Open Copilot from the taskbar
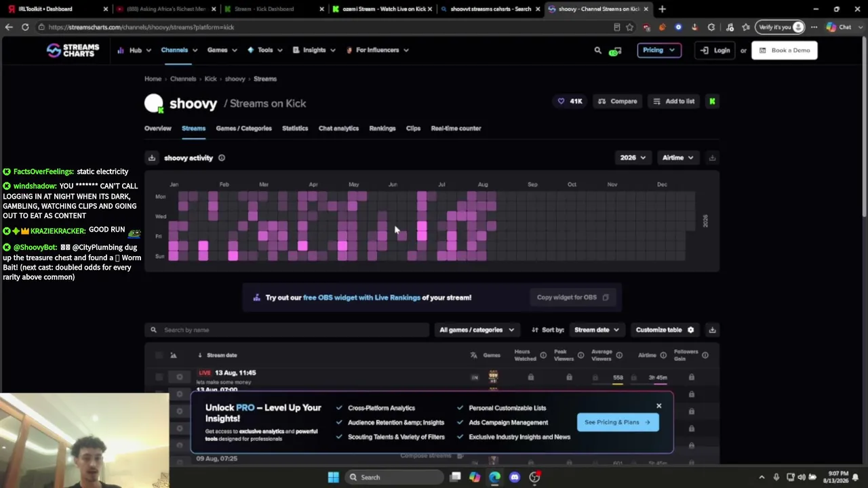868x488 pixels. click(x=475, y=477)
